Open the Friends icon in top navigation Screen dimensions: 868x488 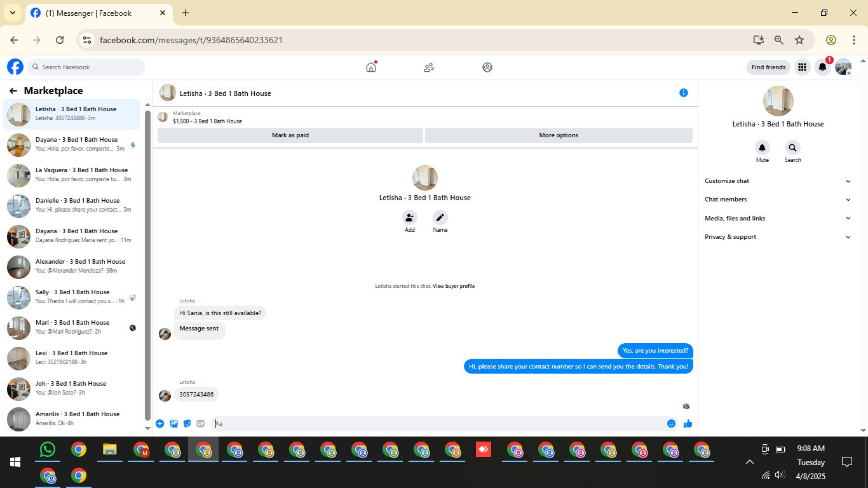click(429, 67)
